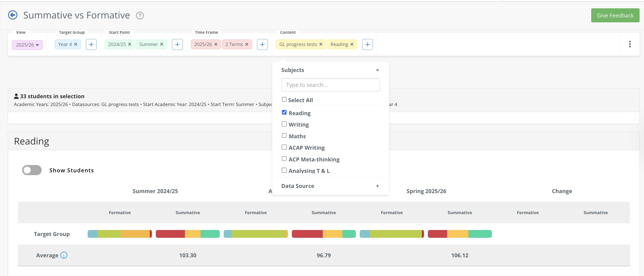Click the back arrow icon beside the title
The height and width of the screenshot is (276, 644).
tap(13, 15)
